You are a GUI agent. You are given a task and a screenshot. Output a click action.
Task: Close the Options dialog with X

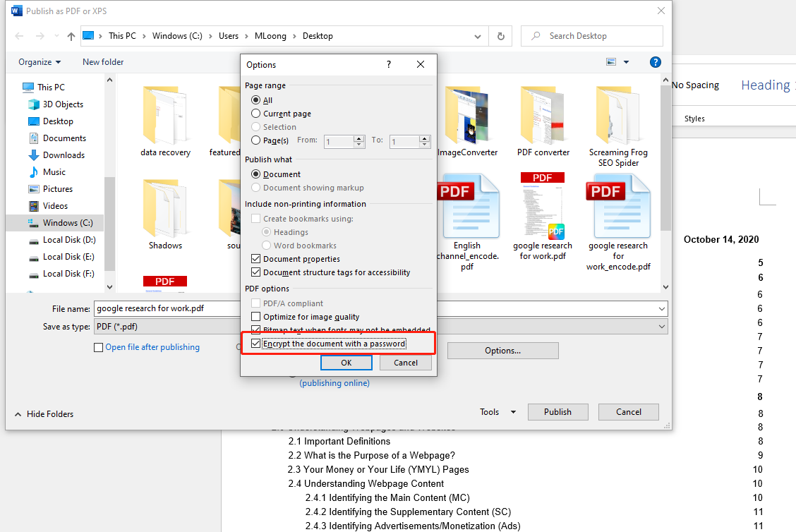click(421, 64)
